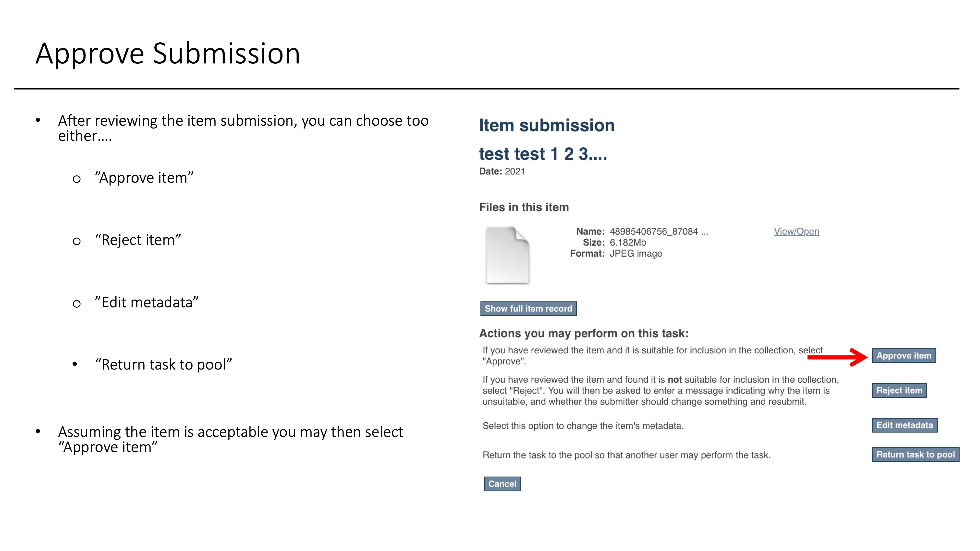Click Actions you may perform heading
The width and height of the screenshot is (980, 551).
pos(584,333)
